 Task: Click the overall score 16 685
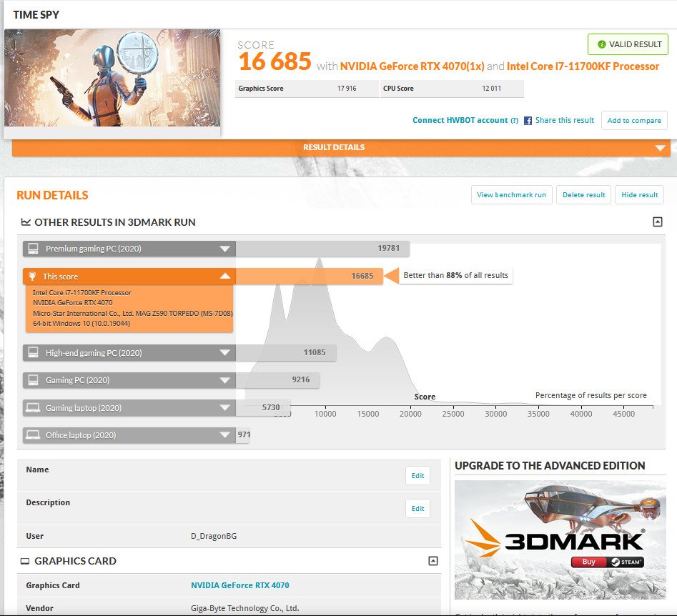(275, 61)
